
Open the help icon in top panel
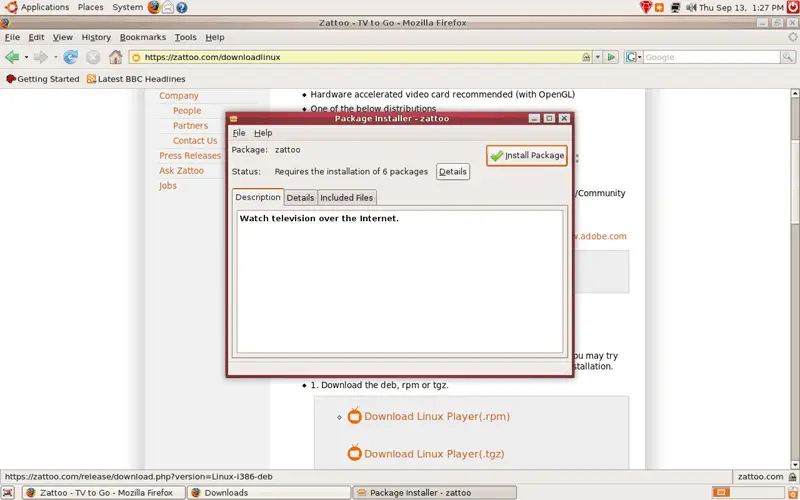182,8
